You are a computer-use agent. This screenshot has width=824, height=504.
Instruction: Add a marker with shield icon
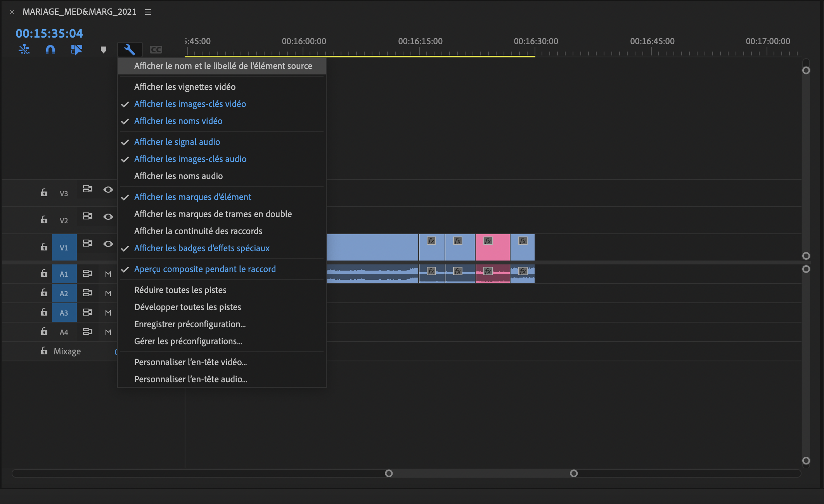[103, 50]
